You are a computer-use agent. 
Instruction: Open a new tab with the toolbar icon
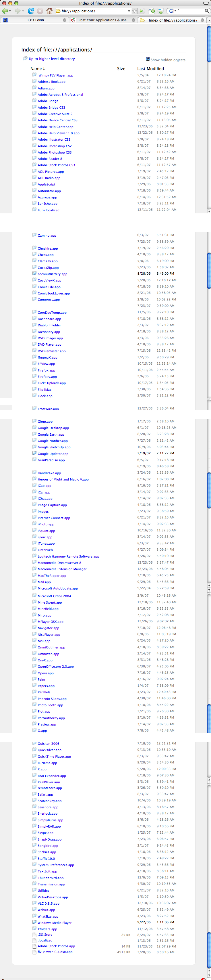(x=151, y=11)
